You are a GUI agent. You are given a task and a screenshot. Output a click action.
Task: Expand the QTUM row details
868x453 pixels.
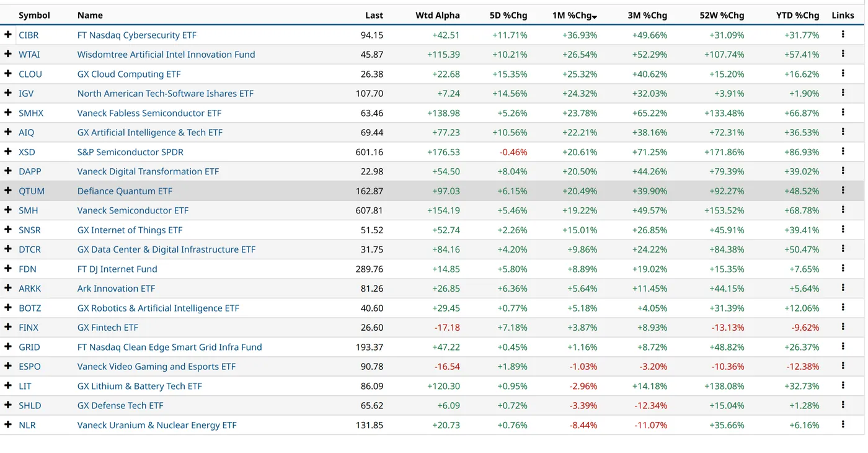(8, 191)
